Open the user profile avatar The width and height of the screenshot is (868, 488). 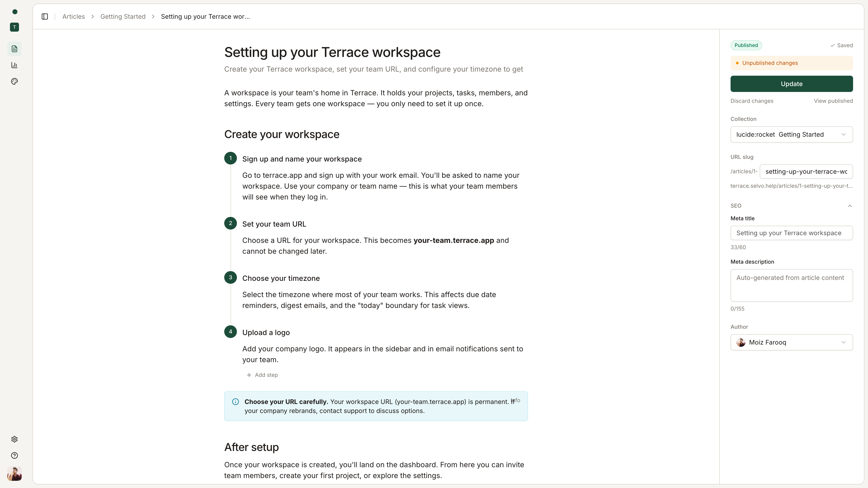[x=14, y=474]
